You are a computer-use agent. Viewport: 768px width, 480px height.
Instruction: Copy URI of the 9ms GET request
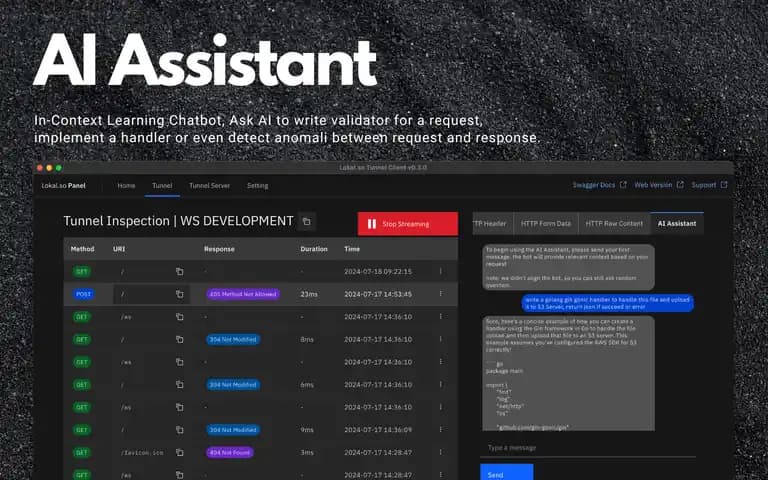pos(180,430)
